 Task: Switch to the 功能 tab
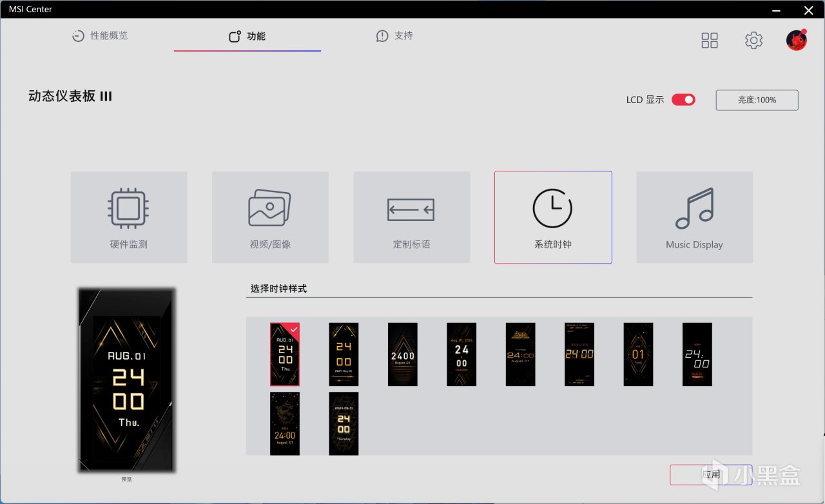coord(247,36)
